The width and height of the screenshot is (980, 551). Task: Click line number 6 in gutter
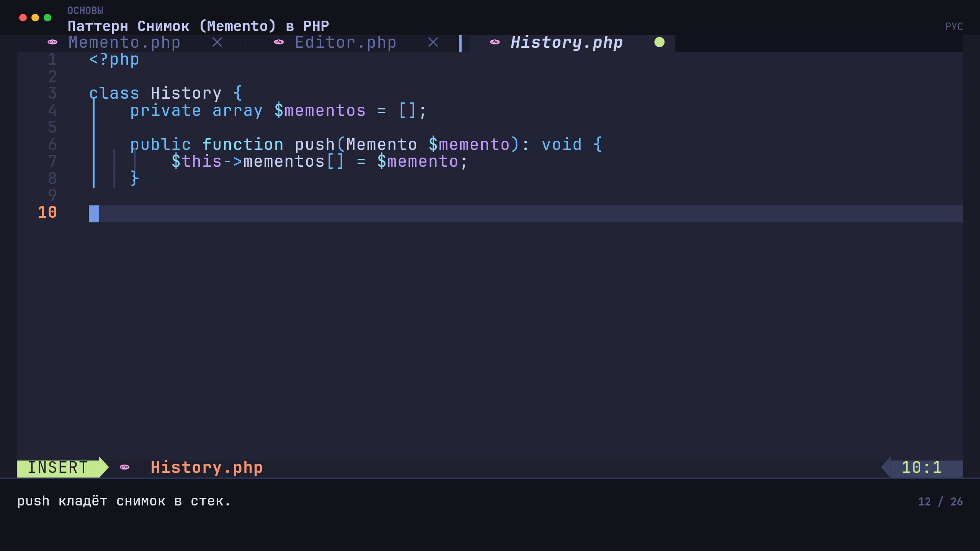point(52,145)
